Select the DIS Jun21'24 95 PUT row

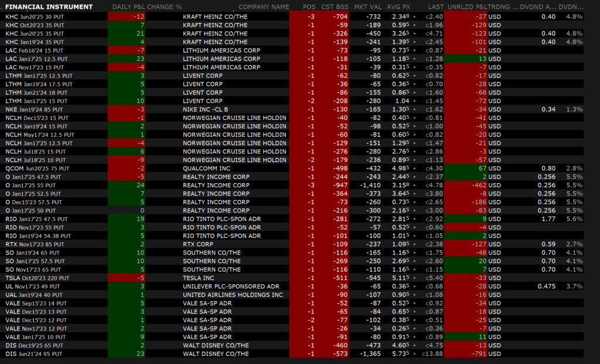[x=34, y=354]
